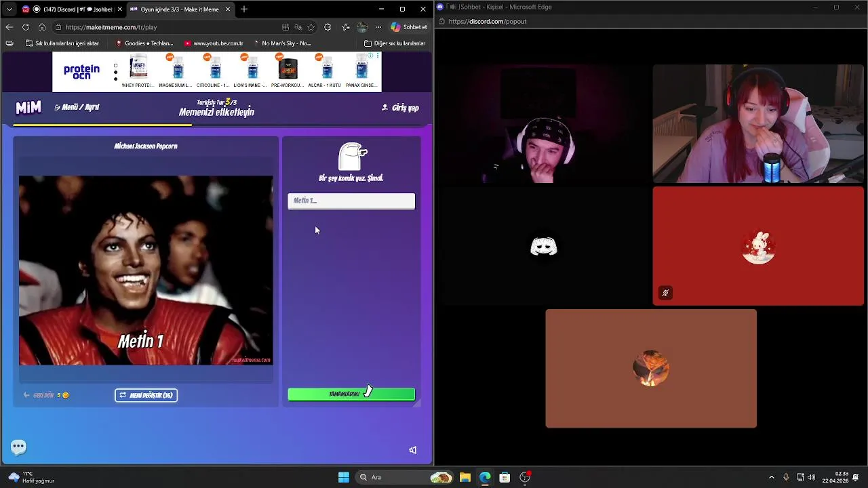
Task: Click Memi değiştir button
Action: coord(146,395)
